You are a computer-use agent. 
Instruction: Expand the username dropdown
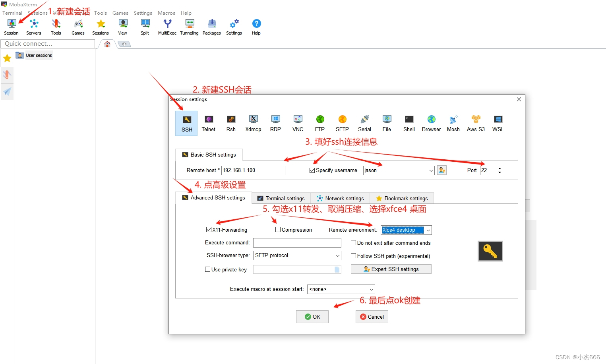point(431,170)
